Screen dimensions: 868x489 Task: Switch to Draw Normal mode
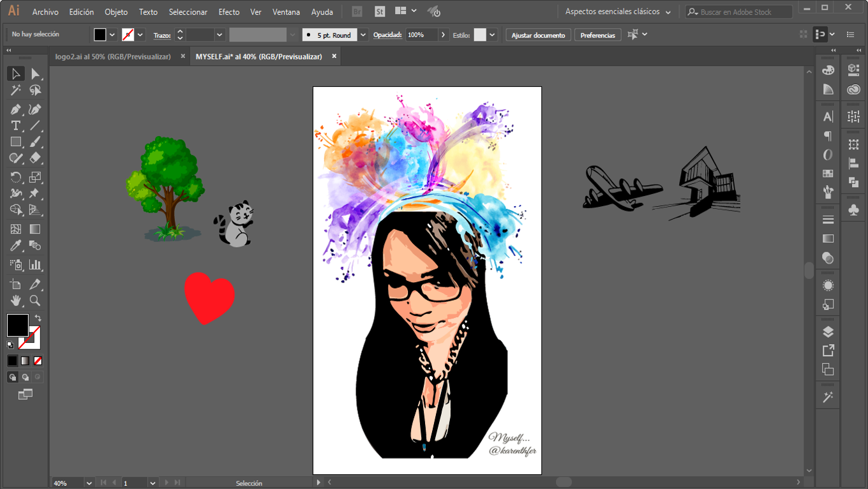click(x=12, y=377)
